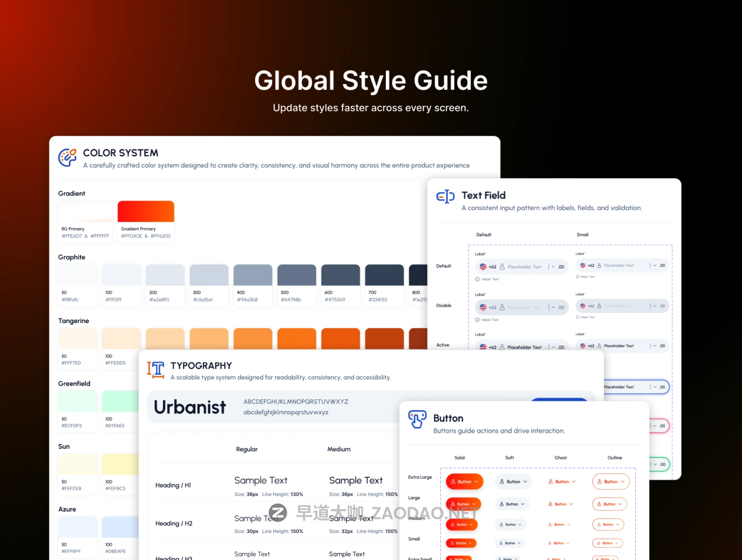The width and height of the screenshot is (742, 560).
Task: Open chevron dropdown in Active row small field
Action: pos(654,345)
